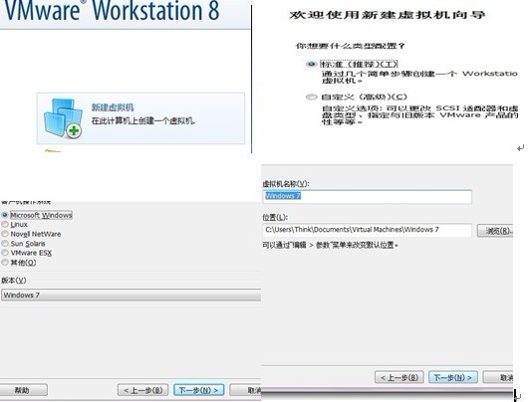Choose Linux as guest operating system

5,225
